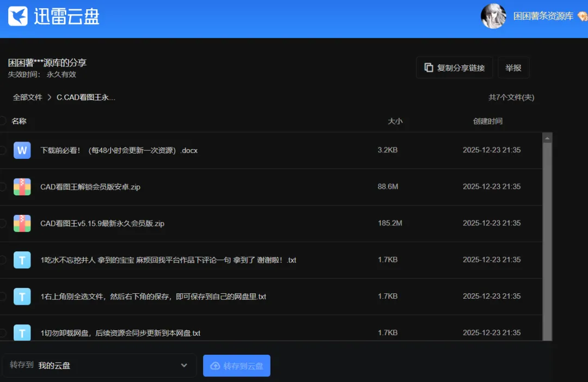588x382 pixels.
Task: Sort by the 名称 column header
Action: coord(19,121)
